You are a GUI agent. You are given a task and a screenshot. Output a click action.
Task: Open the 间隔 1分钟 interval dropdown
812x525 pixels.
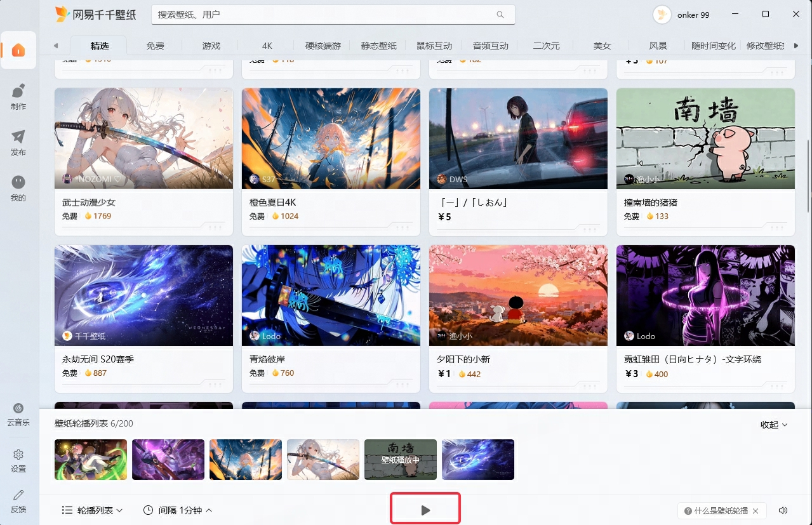point(178,510)
